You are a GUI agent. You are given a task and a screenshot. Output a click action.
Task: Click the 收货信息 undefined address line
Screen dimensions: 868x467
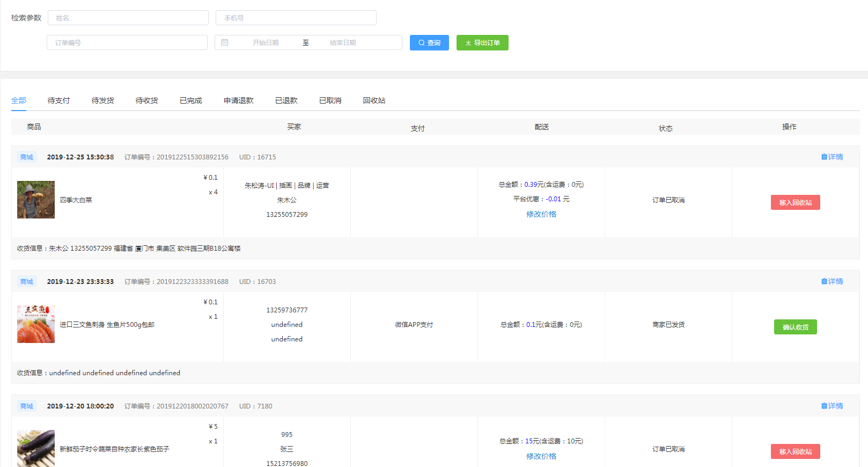point(99,373)
